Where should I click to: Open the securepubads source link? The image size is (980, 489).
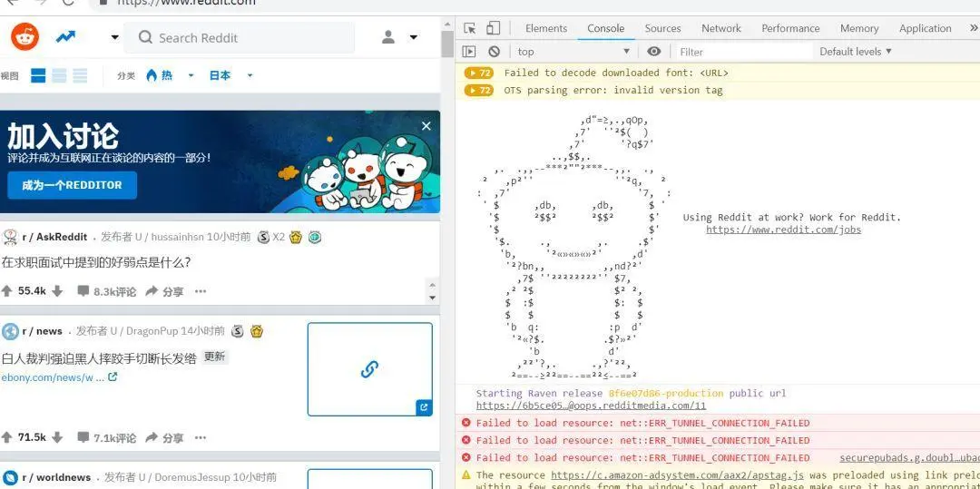[x=909, y=458]
